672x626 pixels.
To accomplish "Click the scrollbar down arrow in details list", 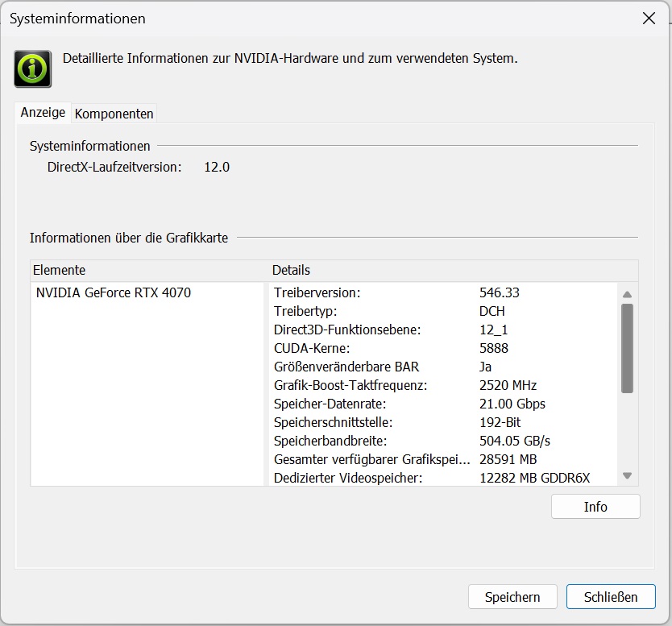I will pos(627,475).
